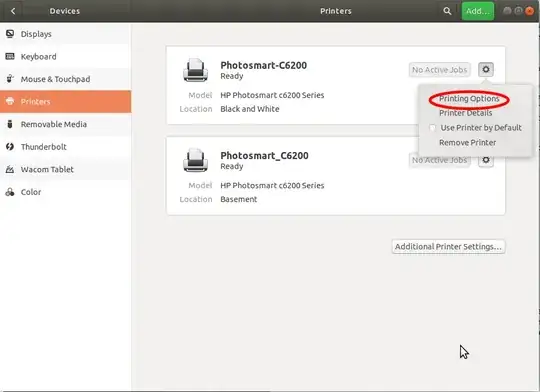Choose Printer Details from popup menu
The image size is (540, 392).
(466, 113)
